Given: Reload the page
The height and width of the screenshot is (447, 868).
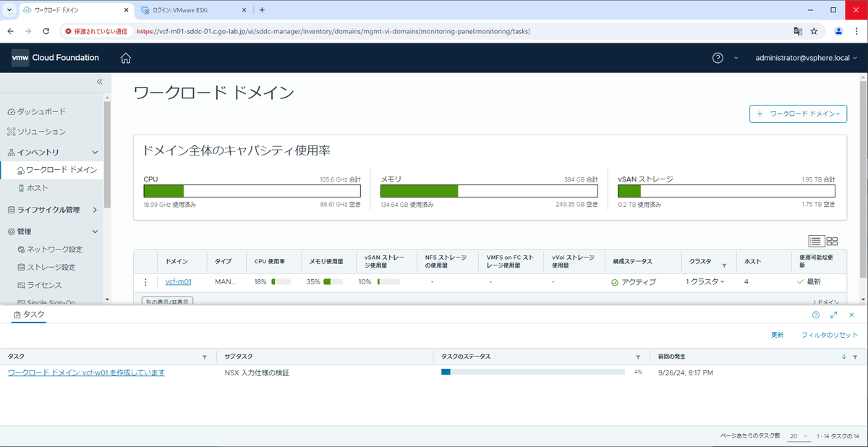Looking at the screenshot, I should [x=46, y=31].
